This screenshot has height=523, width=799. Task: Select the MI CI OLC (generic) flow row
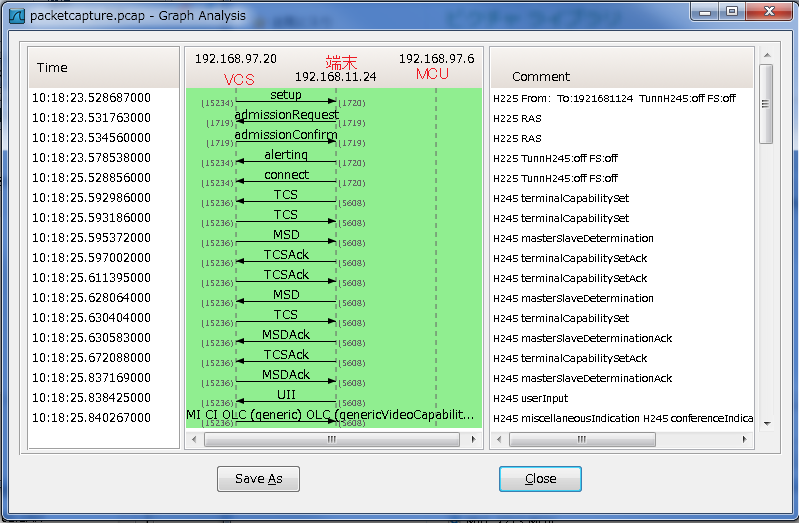click(330, 415)
